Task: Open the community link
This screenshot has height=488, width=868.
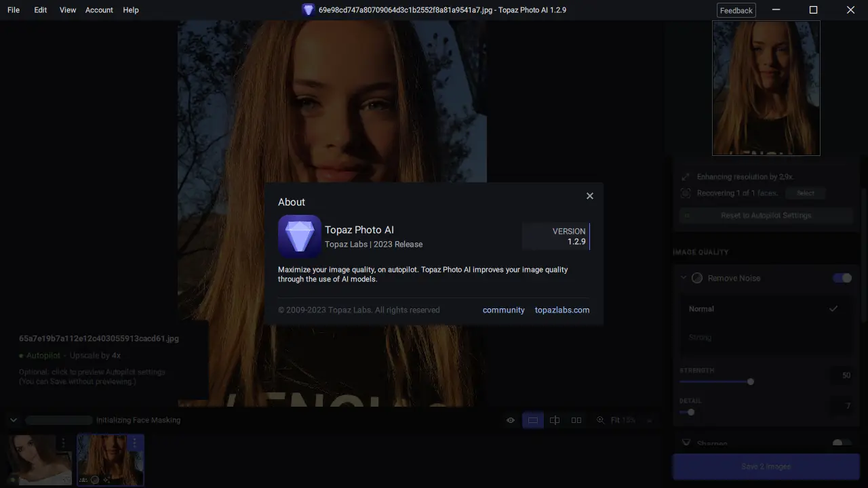Action: click(x=504, y=310)
